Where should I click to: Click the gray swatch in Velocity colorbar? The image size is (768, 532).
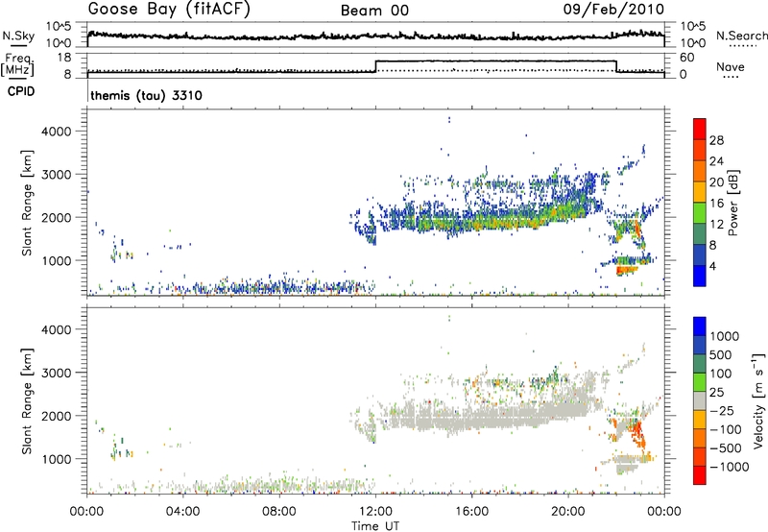point(700,400)
